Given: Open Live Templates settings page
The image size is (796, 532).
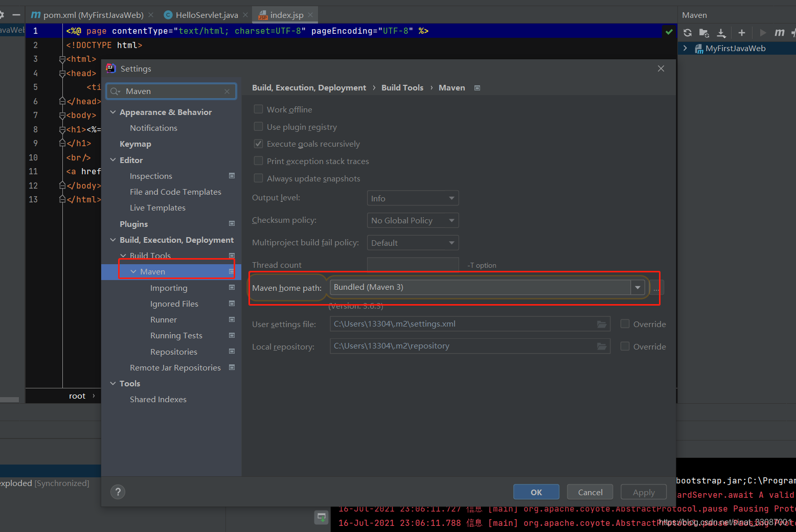Looking at the screenshot, I should tap(157, 207).
